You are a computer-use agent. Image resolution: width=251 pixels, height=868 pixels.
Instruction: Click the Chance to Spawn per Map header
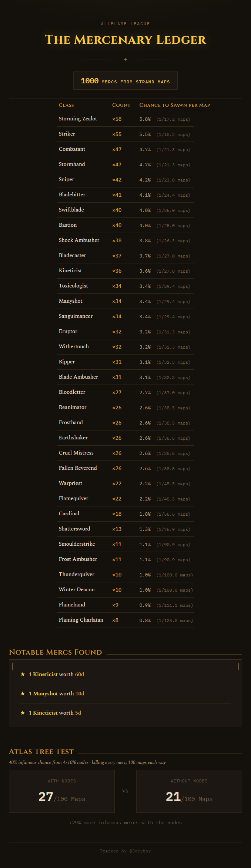(175, 105)
